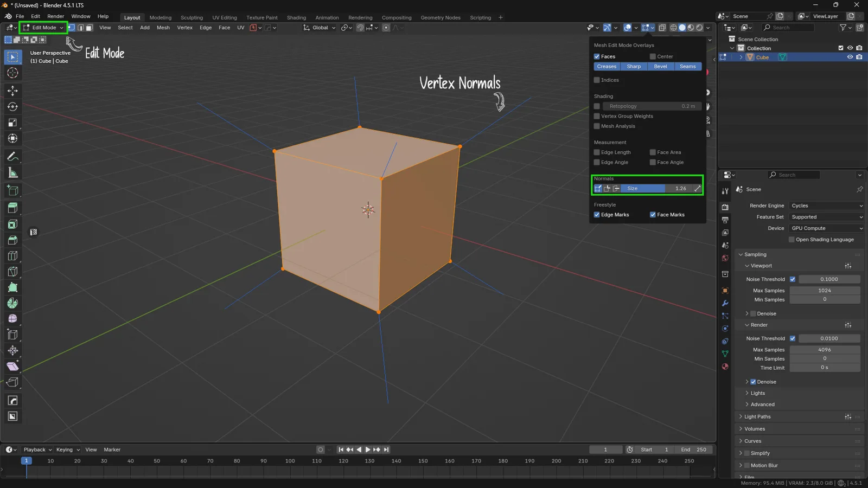Image resolution: width=868 pixels, height=488 pixels.
Task: Toggle the Creases overlay button
Action: (x=607, y=67)
